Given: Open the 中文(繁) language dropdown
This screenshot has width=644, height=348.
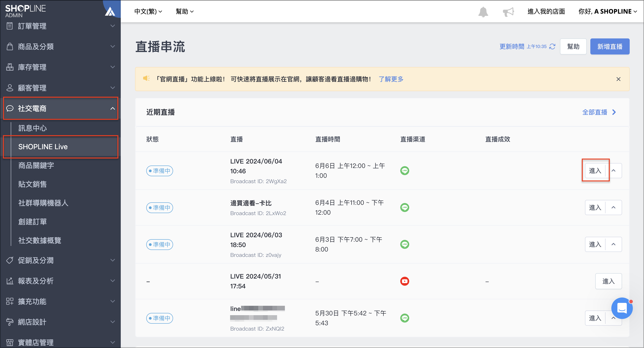Looking at the screenshot, I should 148,11.
